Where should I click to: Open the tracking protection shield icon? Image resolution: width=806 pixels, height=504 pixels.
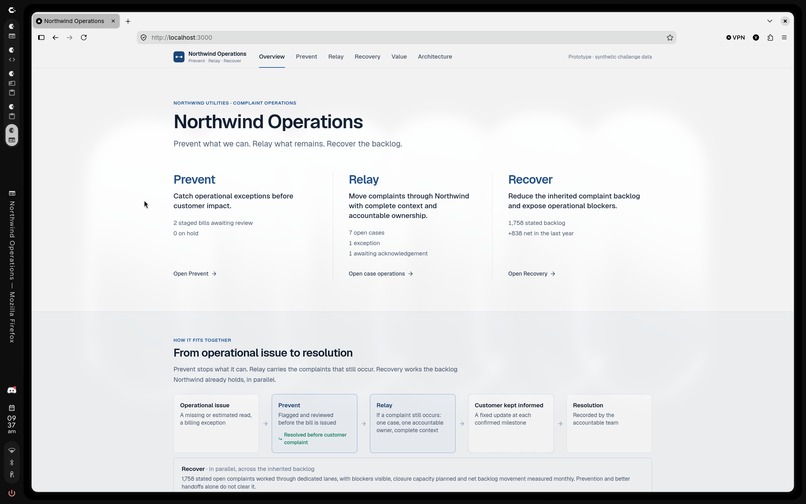[144, 38]
